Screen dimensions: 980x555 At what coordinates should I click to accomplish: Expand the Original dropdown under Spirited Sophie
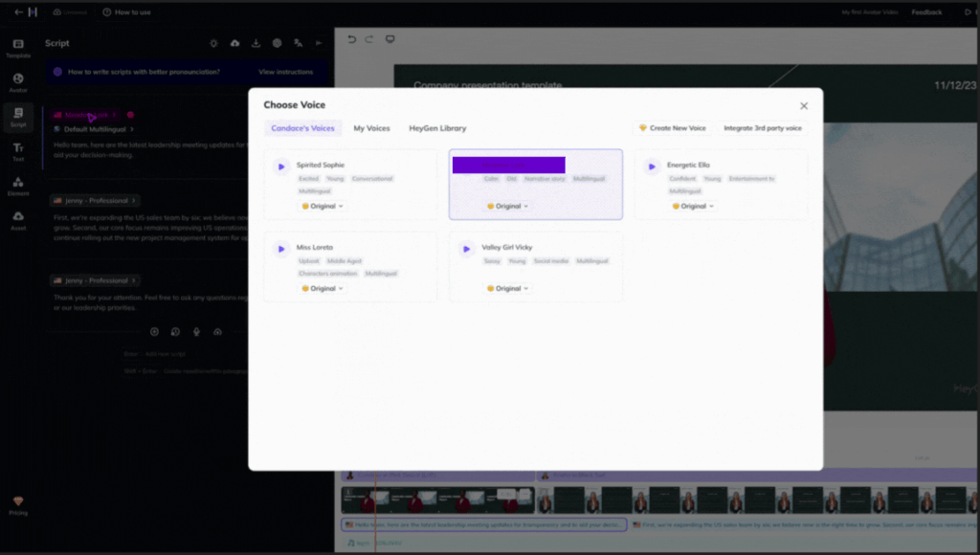(323, 206)
